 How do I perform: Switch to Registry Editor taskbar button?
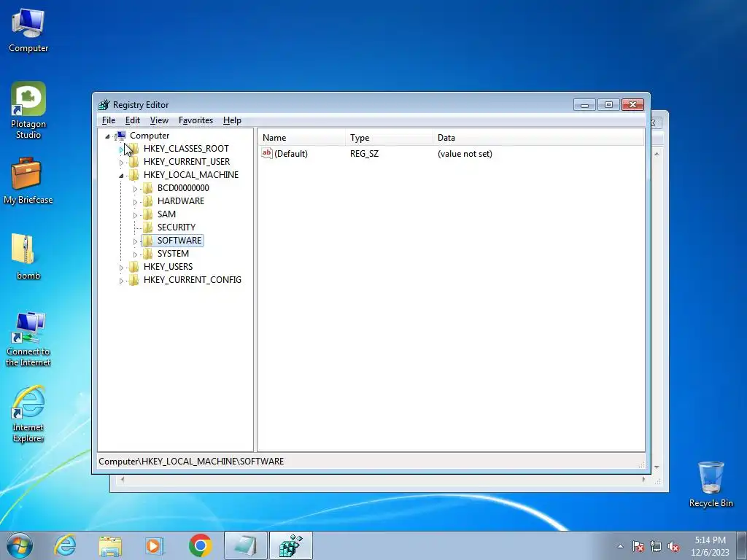[x=291, y=545]
